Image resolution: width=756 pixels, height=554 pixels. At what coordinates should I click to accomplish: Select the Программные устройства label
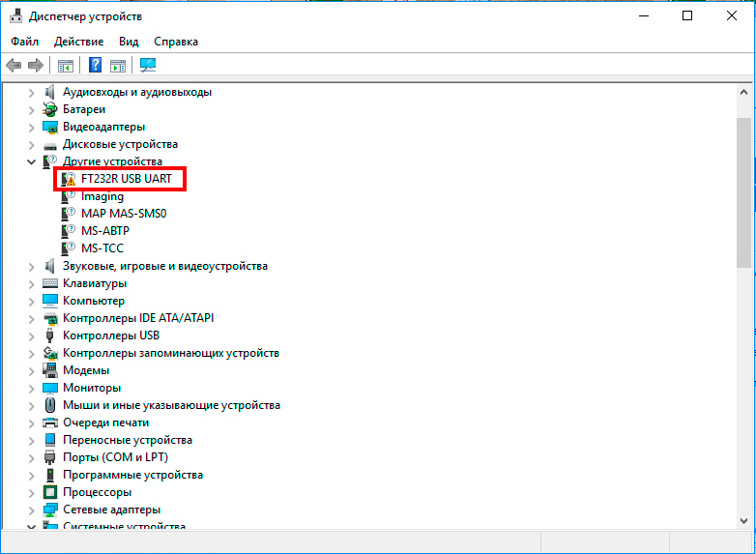(132, 475)
